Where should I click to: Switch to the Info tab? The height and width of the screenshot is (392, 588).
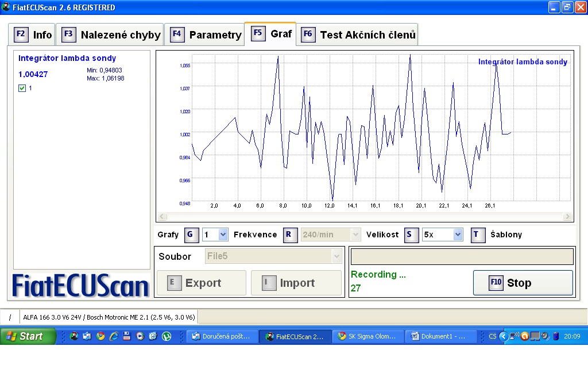33,34
